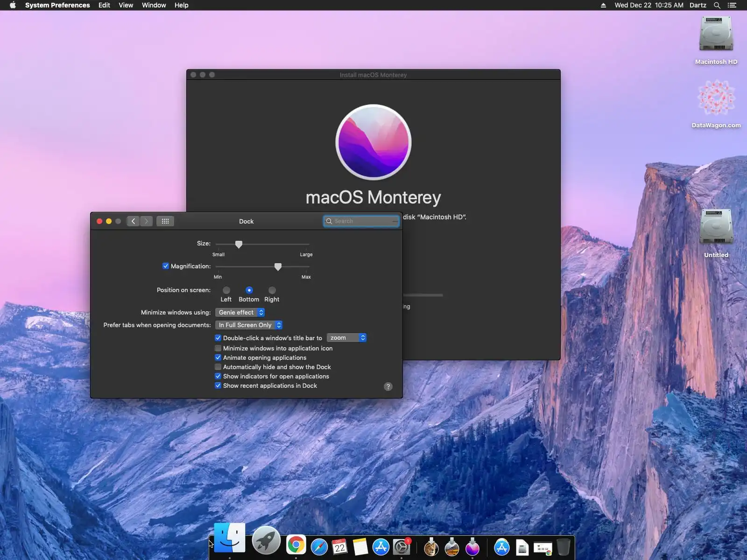
Task: Open Notification Center list icon
Action: 732,5
